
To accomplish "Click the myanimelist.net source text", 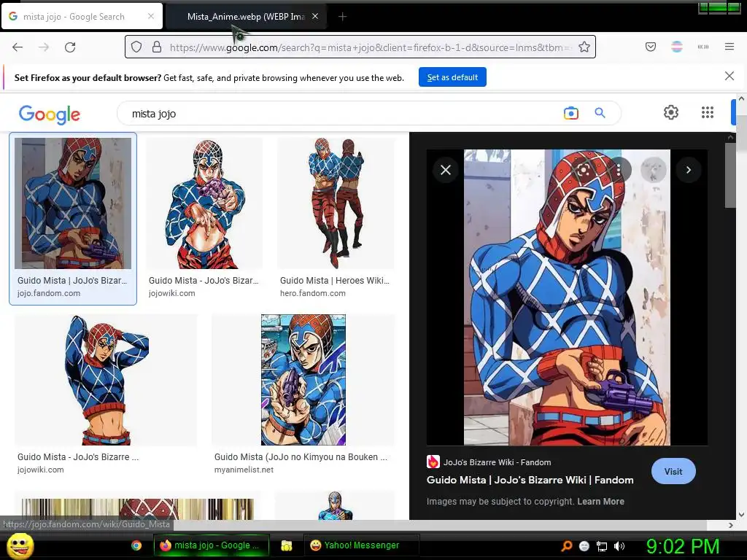I will click(244, 470).
